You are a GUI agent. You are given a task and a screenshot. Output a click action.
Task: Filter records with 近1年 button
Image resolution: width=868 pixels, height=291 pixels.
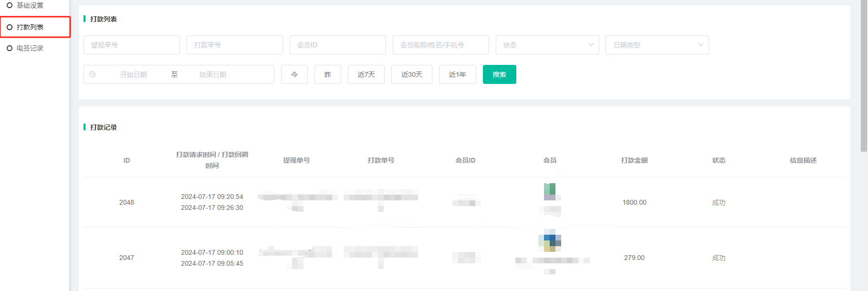(x=458, y=74)
